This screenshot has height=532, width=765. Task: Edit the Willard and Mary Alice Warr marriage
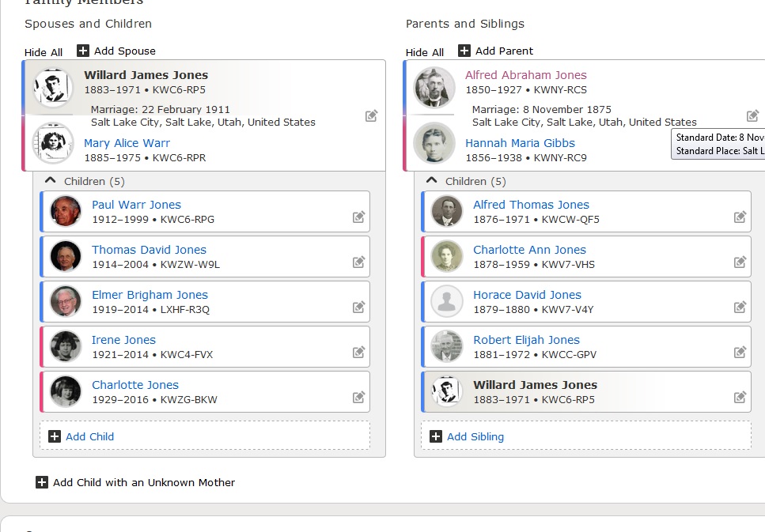click(x=371, y=115)
